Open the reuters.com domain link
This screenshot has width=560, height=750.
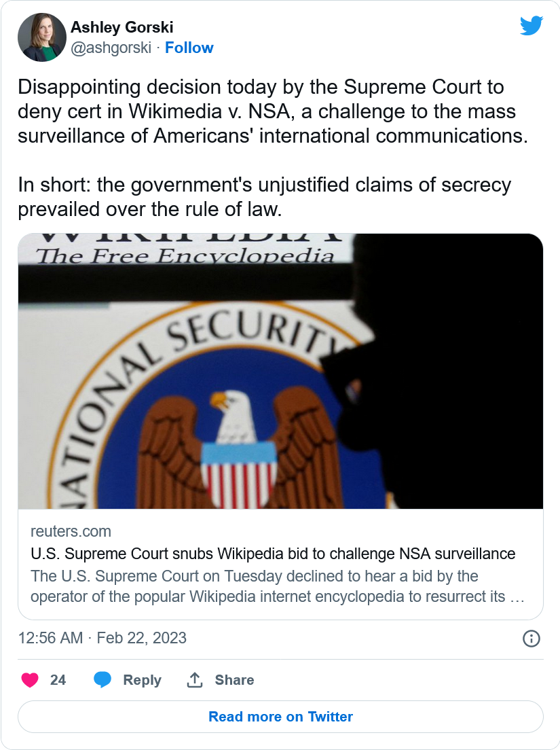[71, 531]
